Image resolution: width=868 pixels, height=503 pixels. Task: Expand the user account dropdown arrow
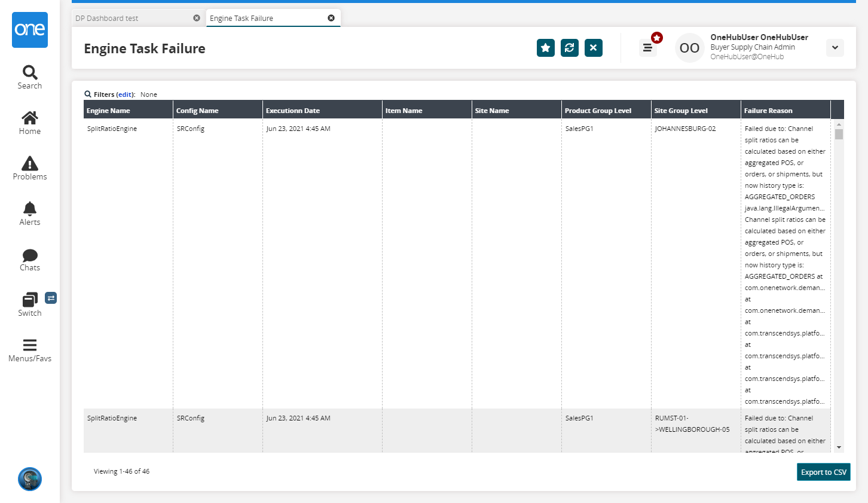coord(835,48)
